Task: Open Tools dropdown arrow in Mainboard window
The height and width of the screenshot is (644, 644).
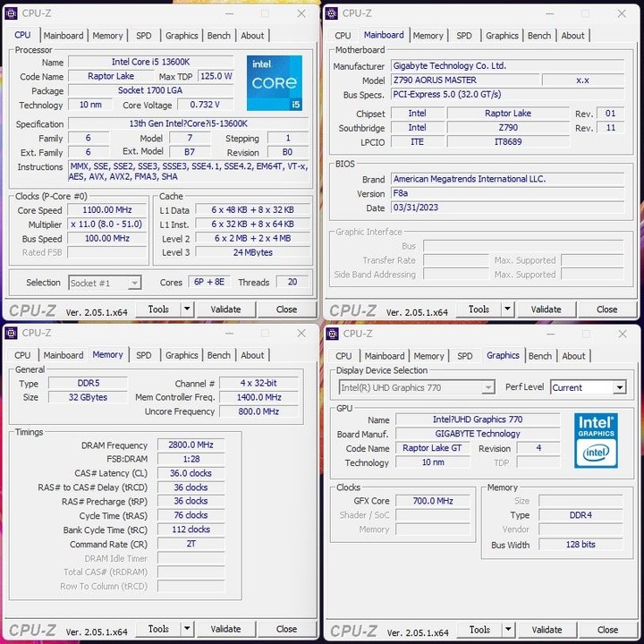Action: click(508, 309)
